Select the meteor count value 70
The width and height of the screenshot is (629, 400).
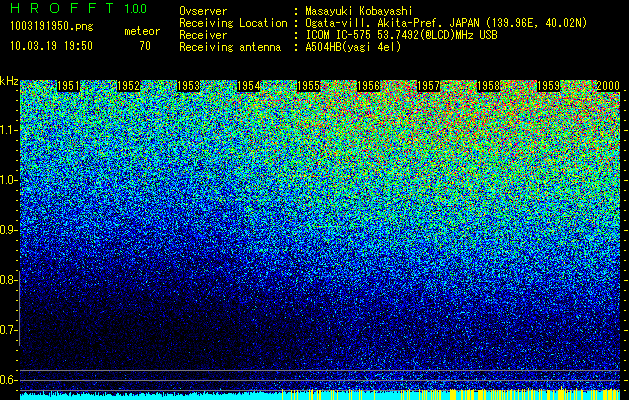145,46
